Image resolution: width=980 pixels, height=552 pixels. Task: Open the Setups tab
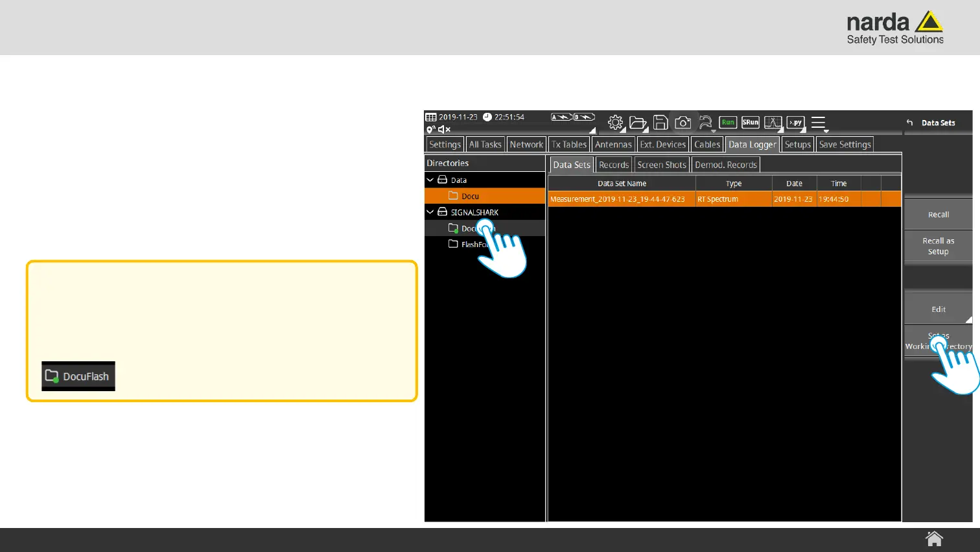point(798,145)
